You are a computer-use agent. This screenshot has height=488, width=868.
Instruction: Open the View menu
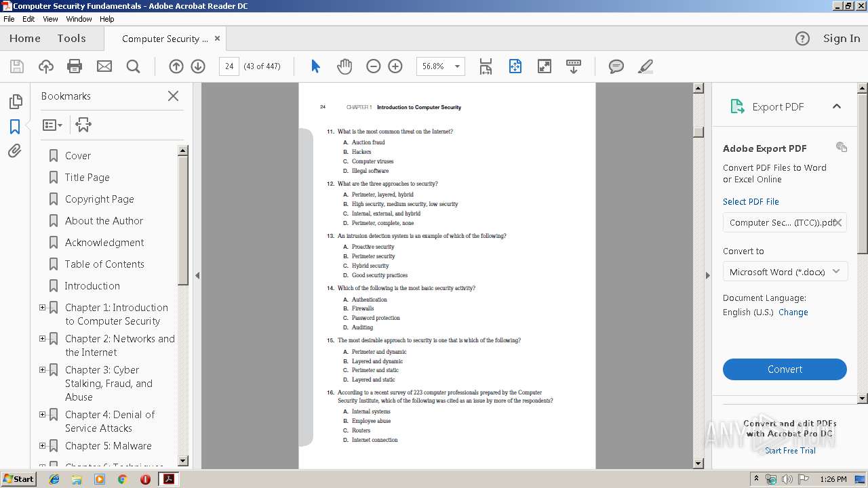point(51,19)
